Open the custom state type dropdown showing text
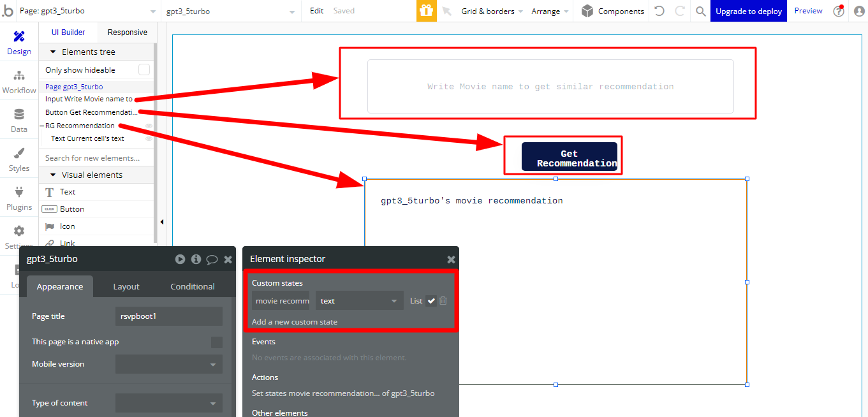The width and height of the screenshot is (868, 417). [360, 301]
